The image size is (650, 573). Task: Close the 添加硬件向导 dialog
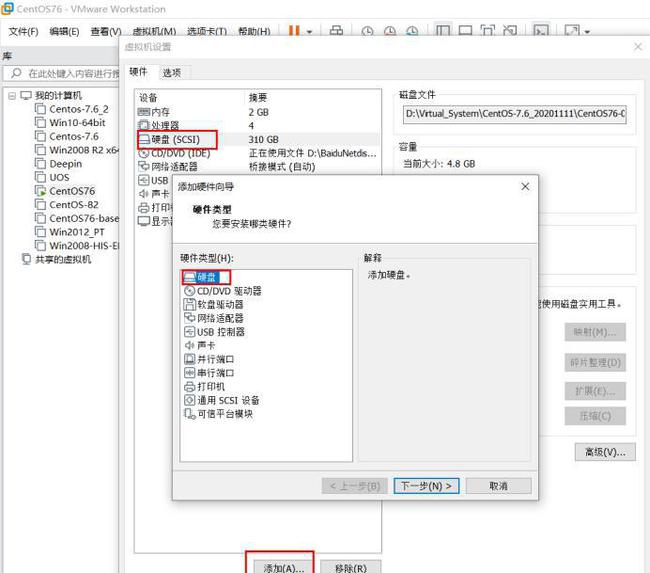pos(525,187)
